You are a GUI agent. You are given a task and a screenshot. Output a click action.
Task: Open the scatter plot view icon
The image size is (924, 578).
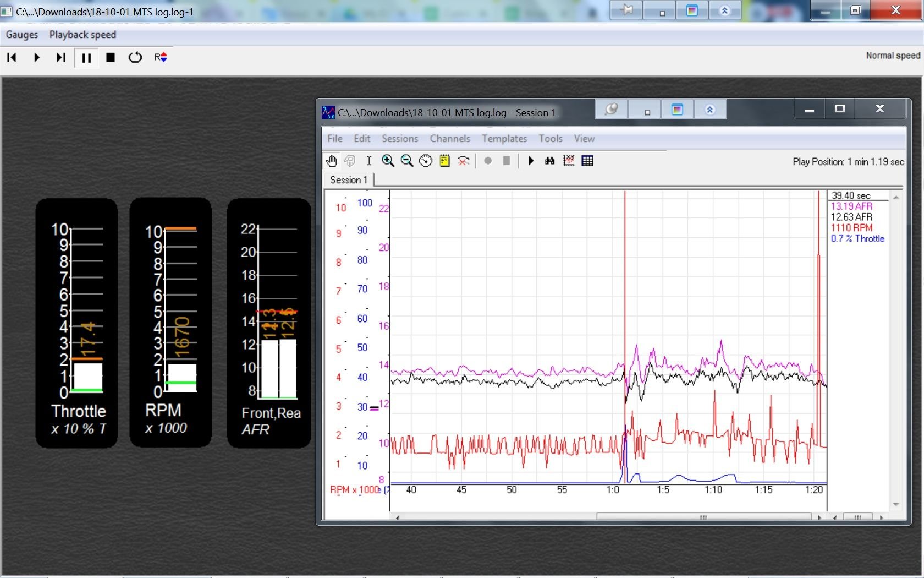click(x=569, y=161)
